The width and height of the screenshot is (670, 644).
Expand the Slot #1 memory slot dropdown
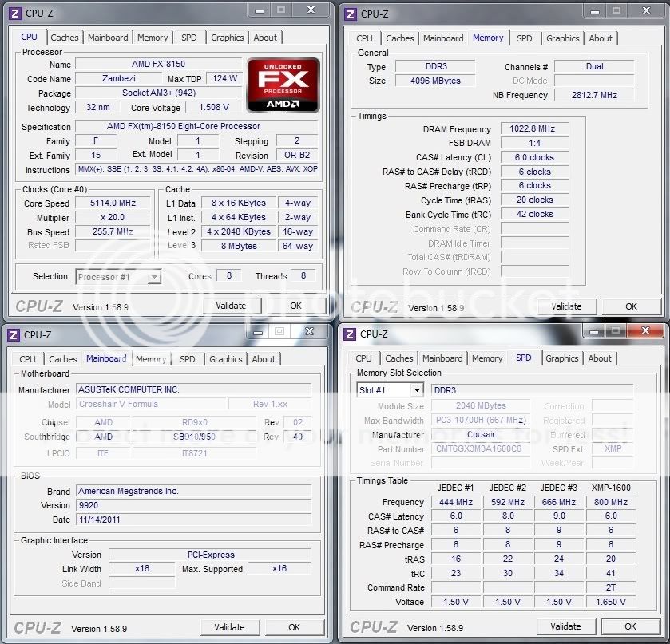[416, 390]
